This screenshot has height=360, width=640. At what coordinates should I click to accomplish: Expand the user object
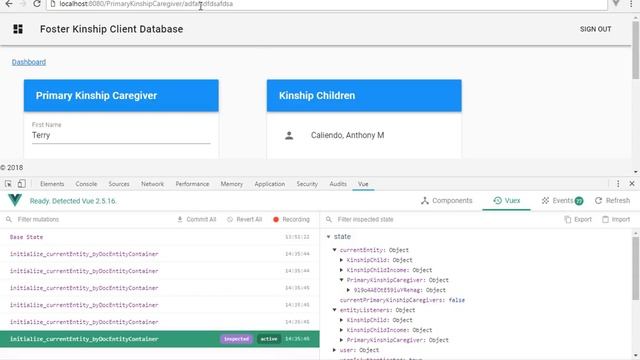(x=335, y=350)
